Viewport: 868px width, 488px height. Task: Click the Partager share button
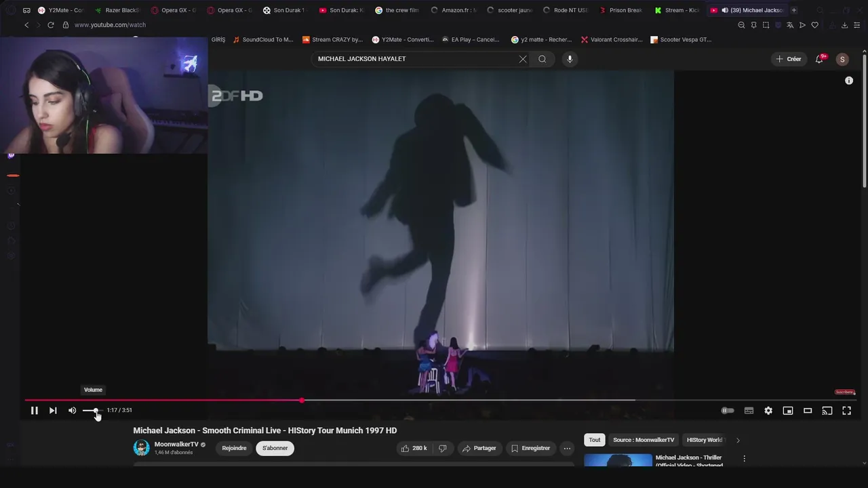pyautogui.click(x=479, y=448)
